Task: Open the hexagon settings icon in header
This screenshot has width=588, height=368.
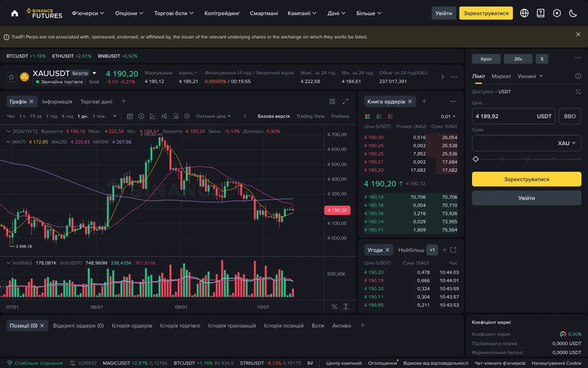Action: coord(557,13)
